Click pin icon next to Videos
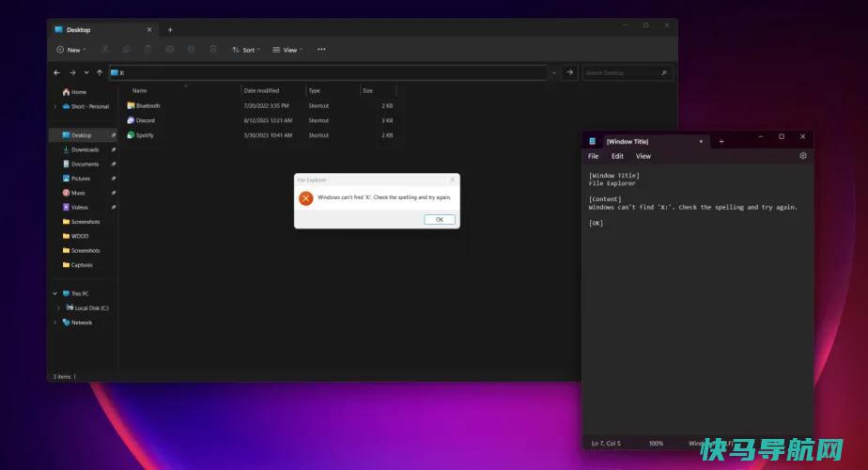Screen dimensions: 868x470 coord(113,208)
